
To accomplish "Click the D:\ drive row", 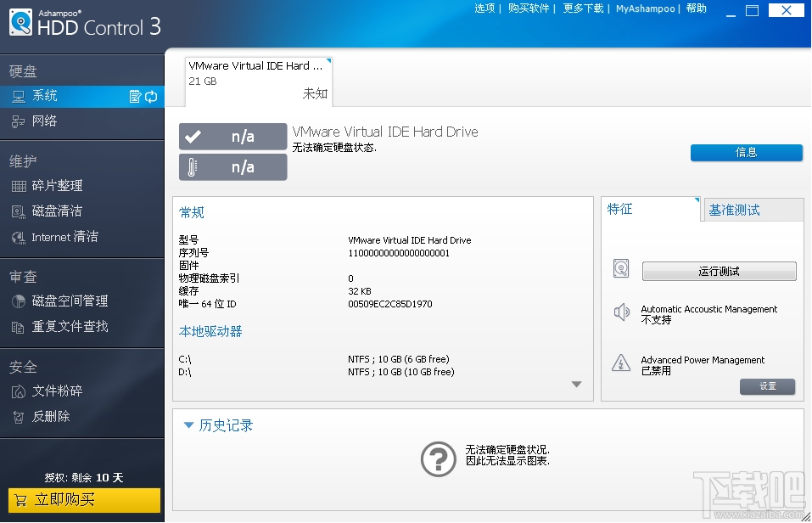I will click(x=317, y=372).
